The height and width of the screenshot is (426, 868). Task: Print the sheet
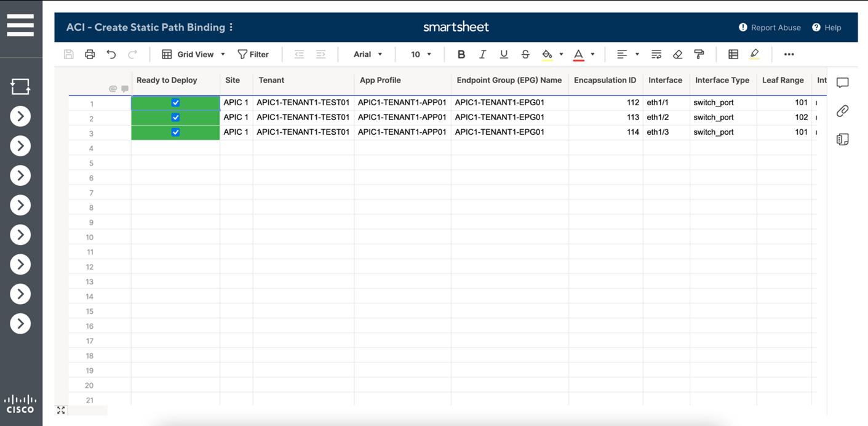(90, 54)
